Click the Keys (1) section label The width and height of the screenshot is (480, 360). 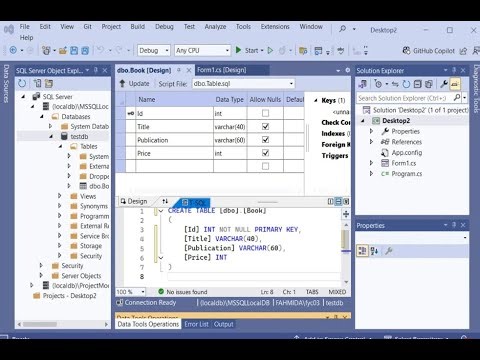(333, 100)
